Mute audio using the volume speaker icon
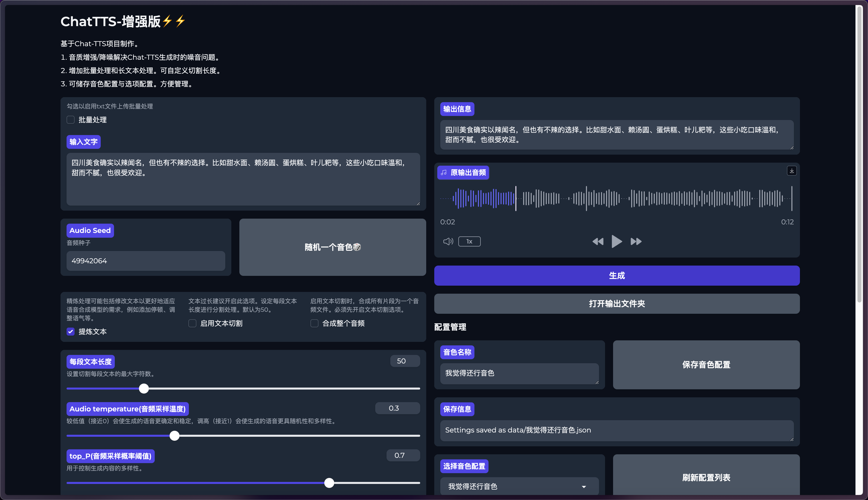The width and height of the screenshot is (868, 500). (x=448, y=241)
